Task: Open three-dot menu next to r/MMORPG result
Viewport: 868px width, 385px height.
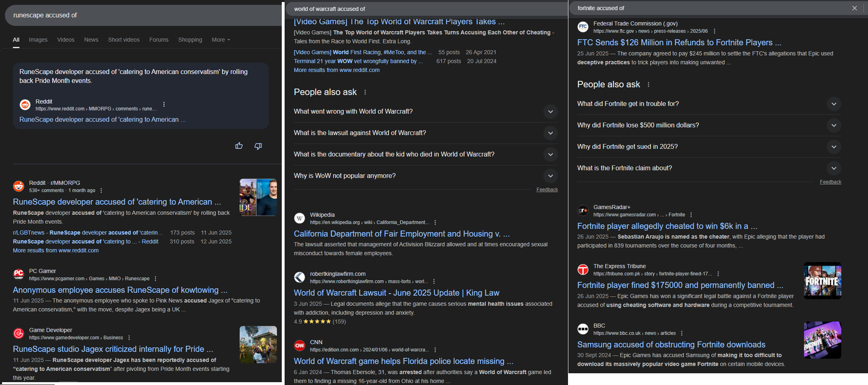Action: pos(101,190)
